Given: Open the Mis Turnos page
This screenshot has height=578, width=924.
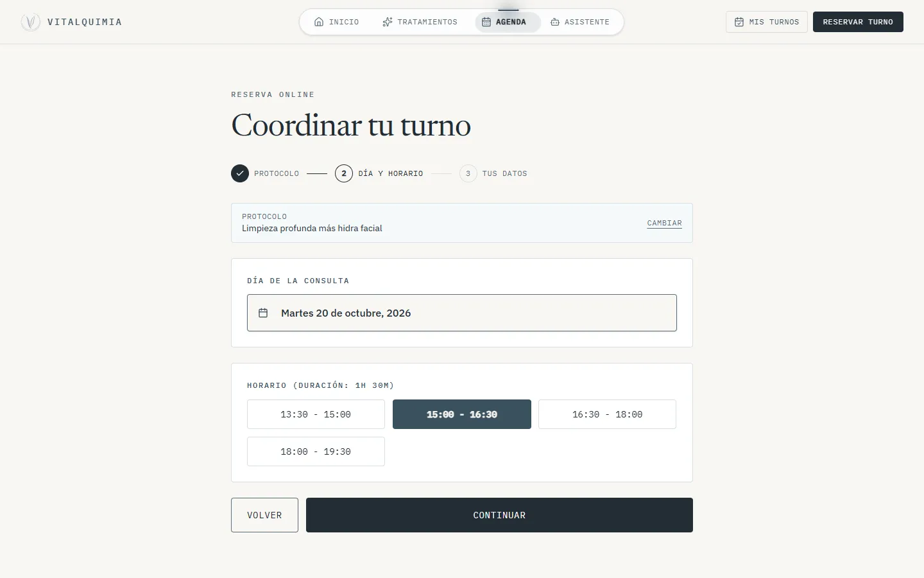Looking at the screenshot, I should coord(767,22).
